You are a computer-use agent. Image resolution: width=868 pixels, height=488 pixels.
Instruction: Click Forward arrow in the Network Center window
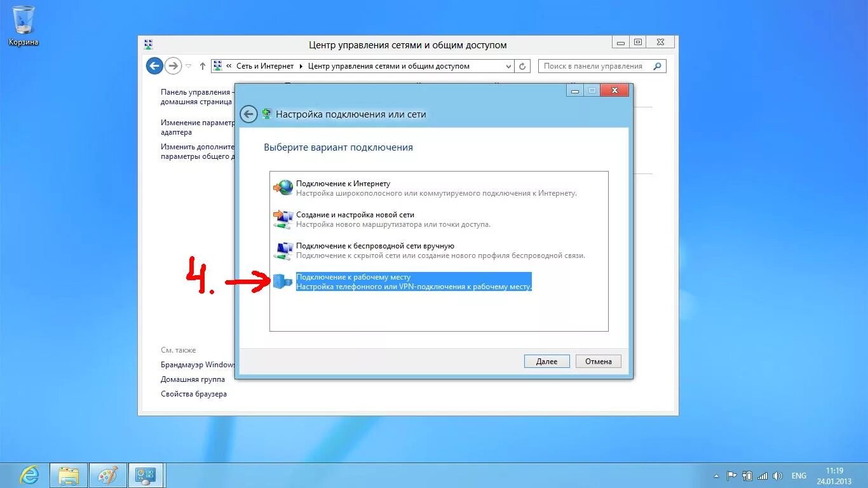pos(173,65)
